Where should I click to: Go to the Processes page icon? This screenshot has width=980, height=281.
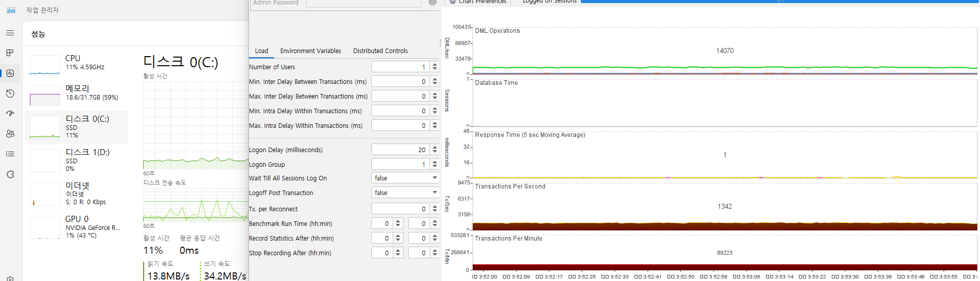(10, 53)
